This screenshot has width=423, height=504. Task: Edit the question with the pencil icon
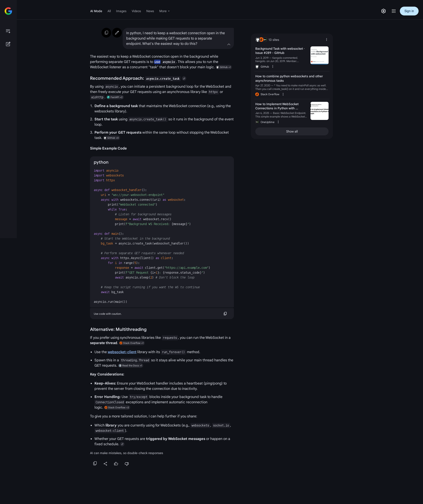coord(117,33)
